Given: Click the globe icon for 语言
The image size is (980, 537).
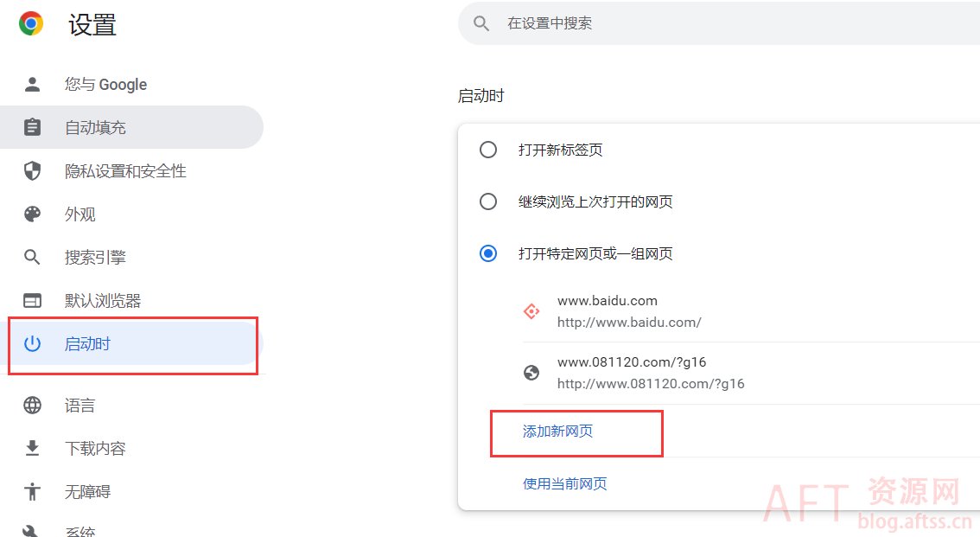Looking at the screenshot, I should pyautogui.click(x=32, y=406).
